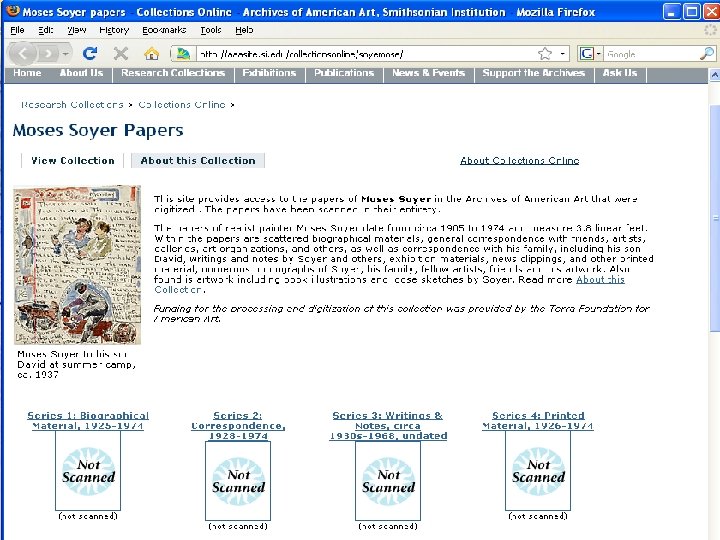Viewport: 720px width, 540px height.
Task: Open the search engine selector dropdown
Action: pyautogui.click(x=590, y=54)
